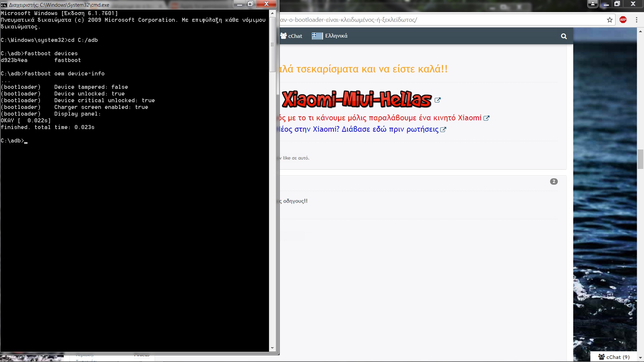Open the Chrome three-dot menu
Screen dimensions: 644x362
[x=636, y=20]
